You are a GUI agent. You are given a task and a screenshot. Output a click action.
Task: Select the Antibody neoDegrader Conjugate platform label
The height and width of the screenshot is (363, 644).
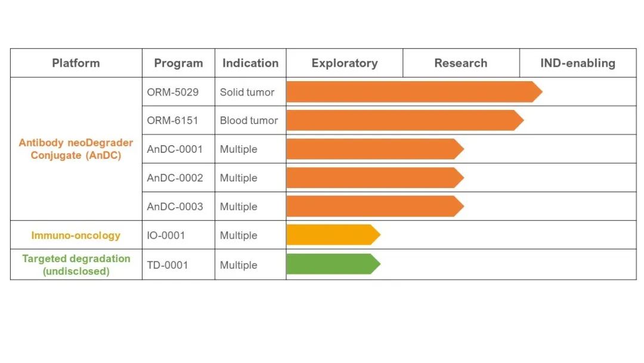coord(76,149)
